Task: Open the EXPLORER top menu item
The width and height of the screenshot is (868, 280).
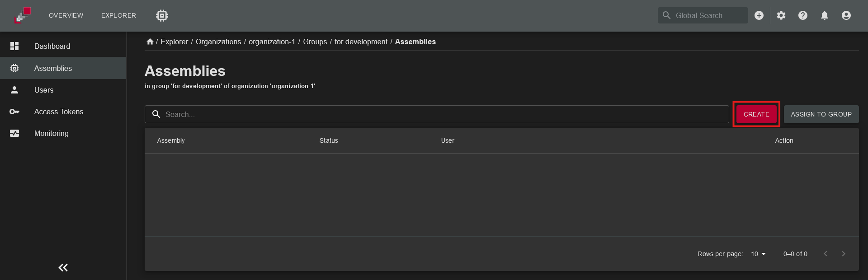Action: click(x=118, y=15)
